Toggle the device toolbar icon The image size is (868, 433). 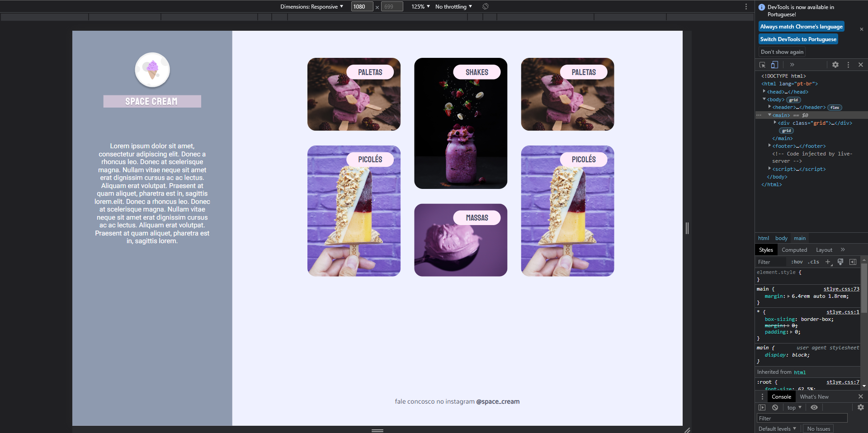(774, 65)
